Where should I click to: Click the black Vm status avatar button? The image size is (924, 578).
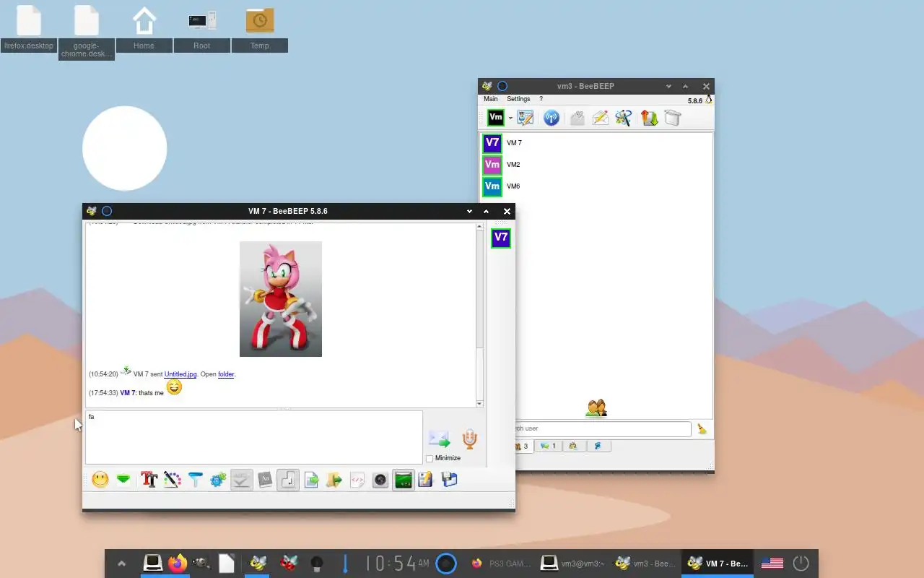point(496,118)
